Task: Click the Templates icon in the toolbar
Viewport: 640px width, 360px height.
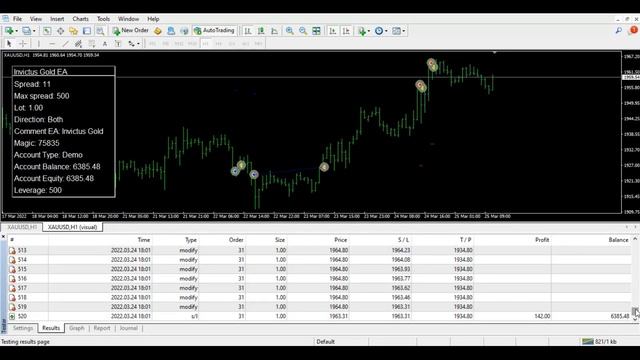Action: (x=396, y=31)
